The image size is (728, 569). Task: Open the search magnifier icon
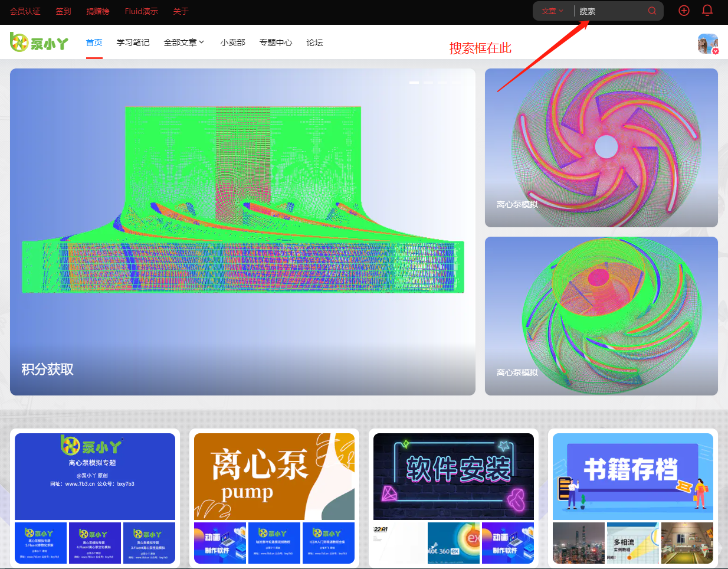click(x=652, y=11)
